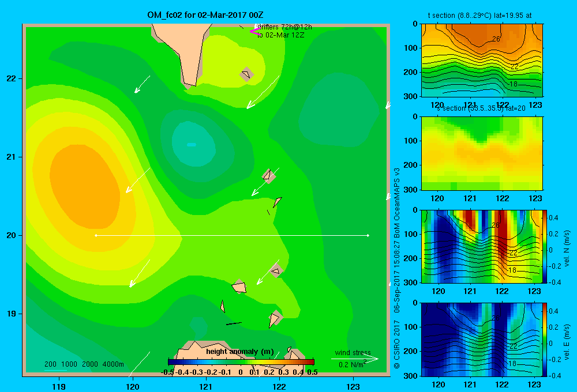Click the 'drifters 72h@12h' label
This screenshot has height=392, width=577.
point(284,27)
